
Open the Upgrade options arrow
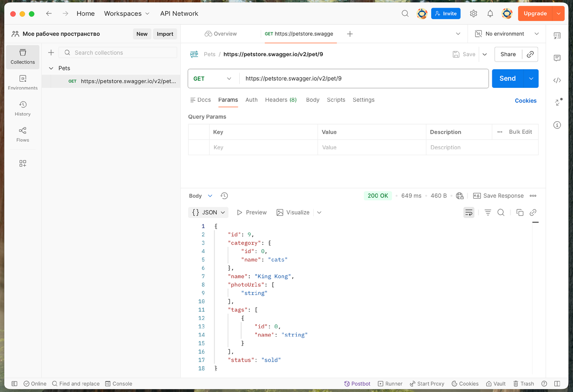pyautogui.click(x=559, y=13)
